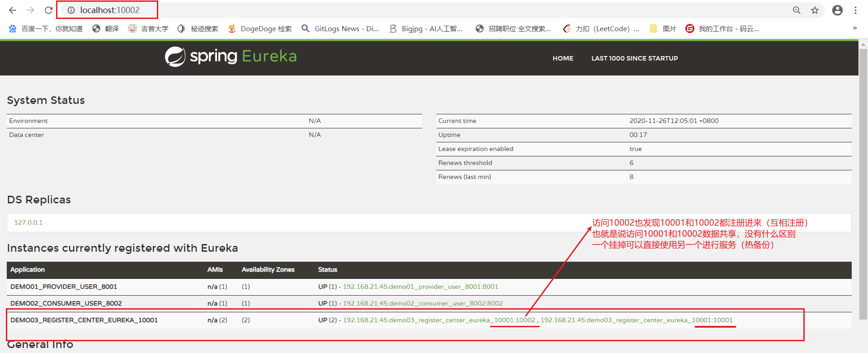Click the Lease expiration enabled label
Viewport: 868px width, 353px height.
coord(476,149)
